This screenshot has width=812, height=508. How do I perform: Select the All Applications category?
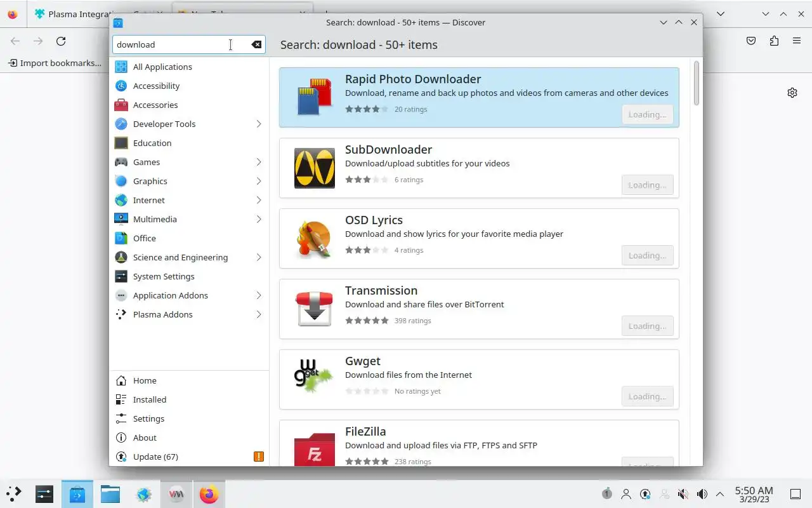pyautogui.click(x=189, y=67)
